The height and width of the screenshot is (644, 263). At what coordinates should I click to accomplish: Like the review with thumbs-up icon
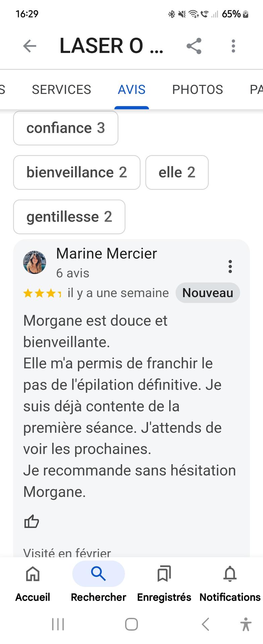tap(31, 522)
